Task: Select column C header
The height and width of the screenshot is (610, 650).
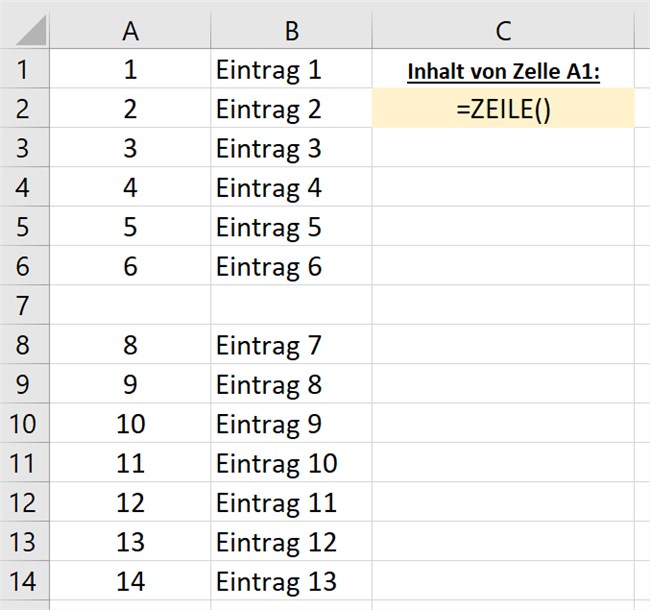Action: click(x=503, y=30)
